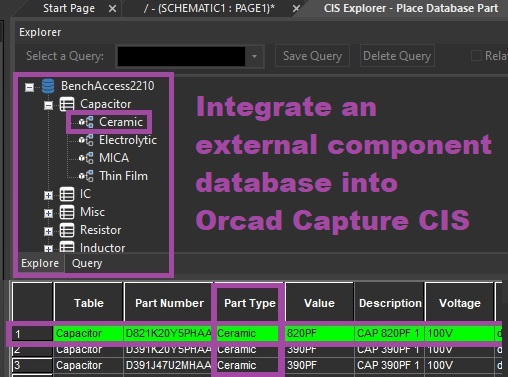The height and width of the screenshot is (377, 508).
Task: Switch to CIS Explorer Place Database Part tab
Action: pos(411,8)
